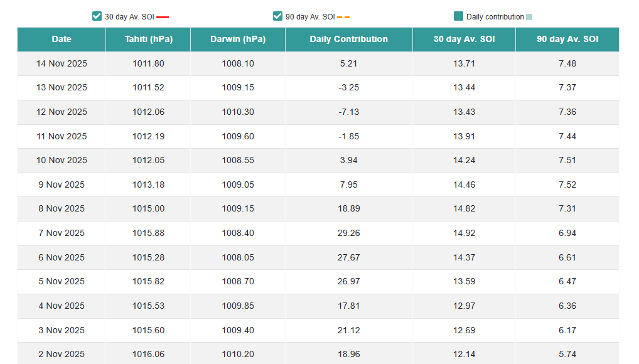Toggle the 90 day Av. SOI checkbox
The width and height of the screenshot is (639, 364).
277,16
